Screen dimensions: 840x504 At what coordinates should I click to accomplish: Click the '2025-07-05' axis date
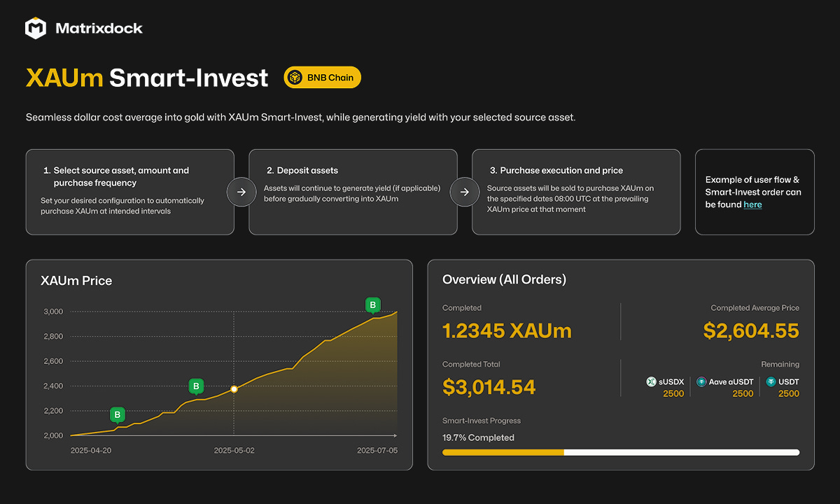377,451
